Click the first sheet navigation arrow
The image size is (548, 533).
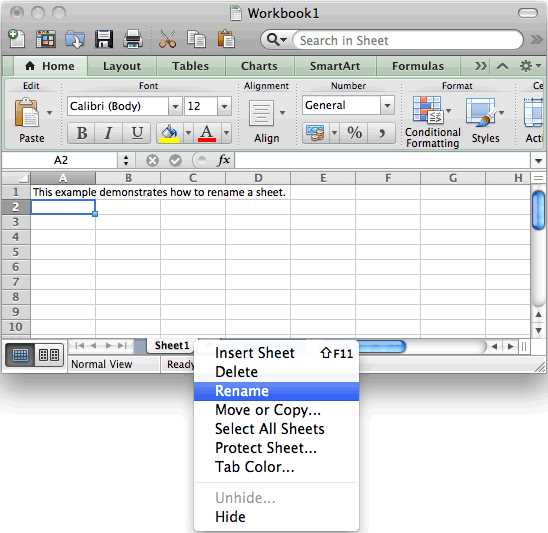[x=80, y=346]
